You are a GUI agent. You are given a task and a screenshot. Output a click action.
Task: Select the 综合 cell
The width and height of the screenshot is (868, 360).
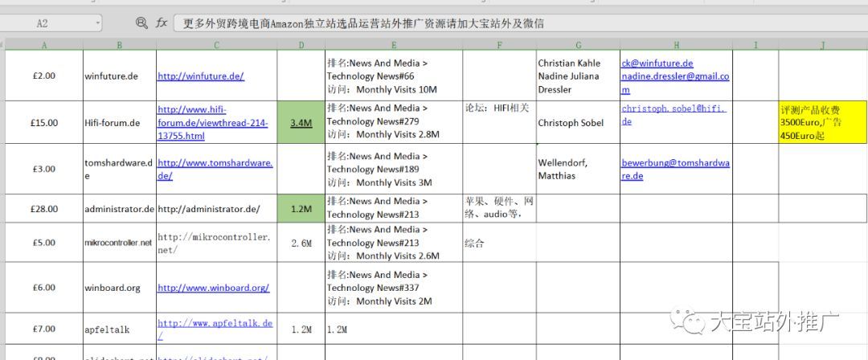coord(499,243)
